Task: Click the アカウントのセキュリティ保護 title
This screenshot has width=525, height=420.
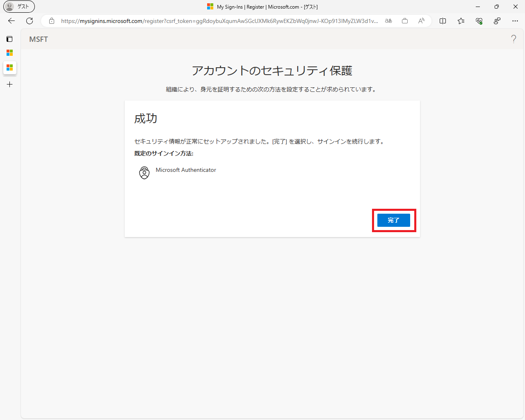Action: (x=272, y=71)
